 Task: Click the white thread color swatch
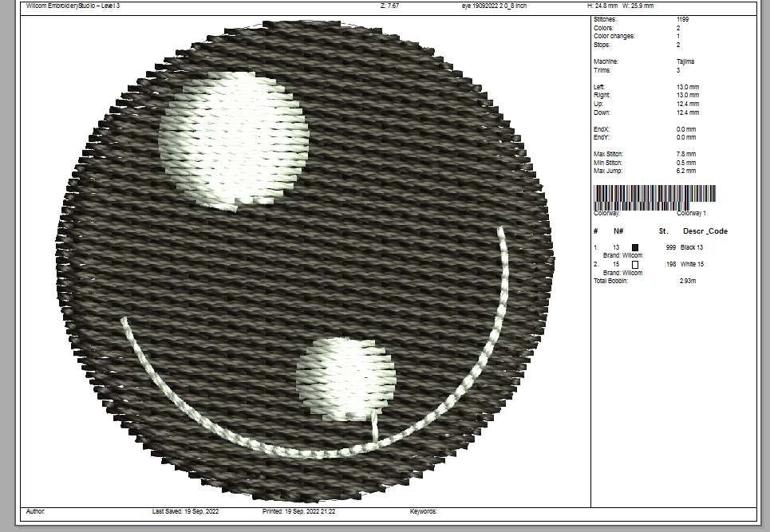635,264
